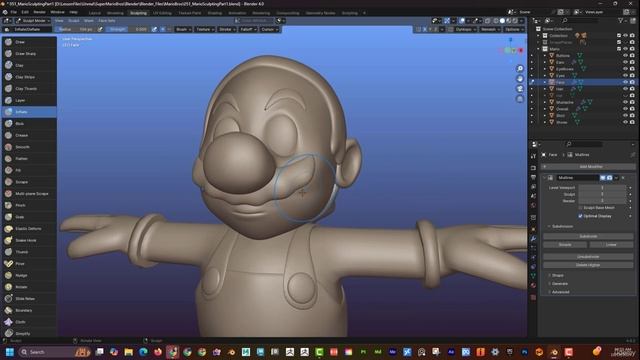Viewport: 640px width, 360px height.
Task: Collapse the Mario collection in outliner
Action: click(539, 49)
